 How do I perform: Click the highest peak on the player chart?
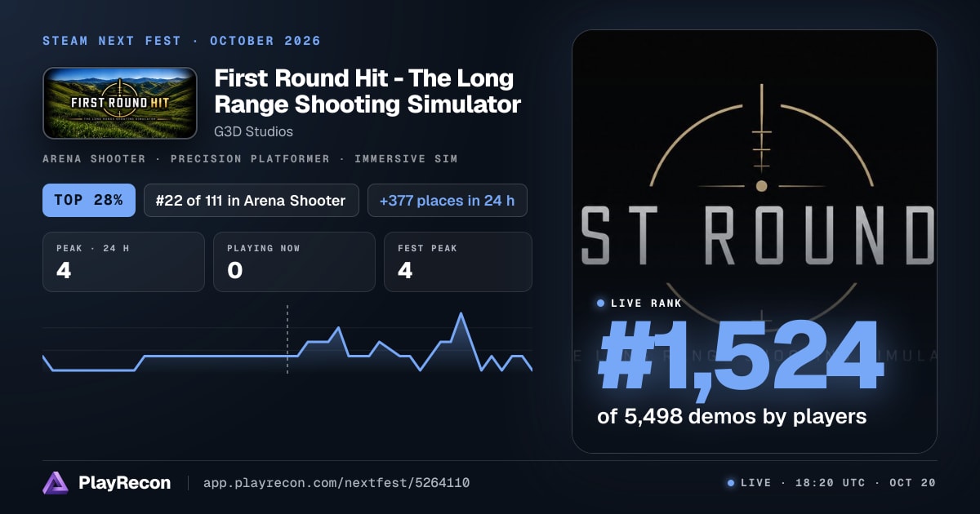[461, 313]
